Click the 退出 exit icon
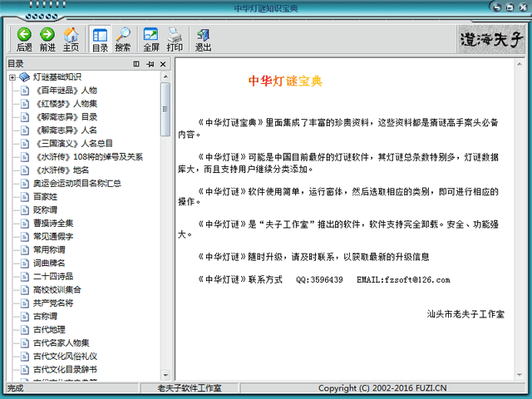 coord(203,39)
